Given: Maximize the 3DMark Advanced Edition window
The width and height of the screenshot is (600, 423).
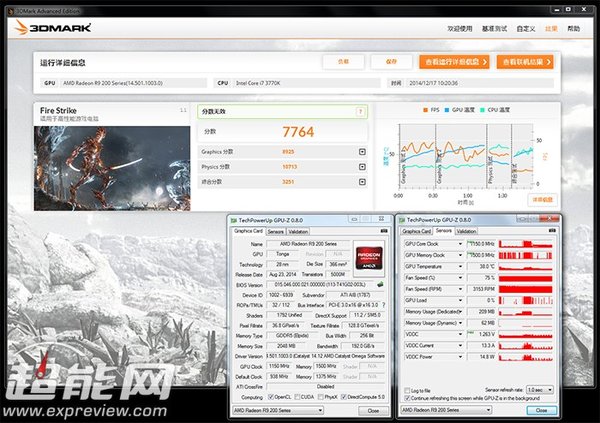Looking at the screenshot, I should point(568,10).
